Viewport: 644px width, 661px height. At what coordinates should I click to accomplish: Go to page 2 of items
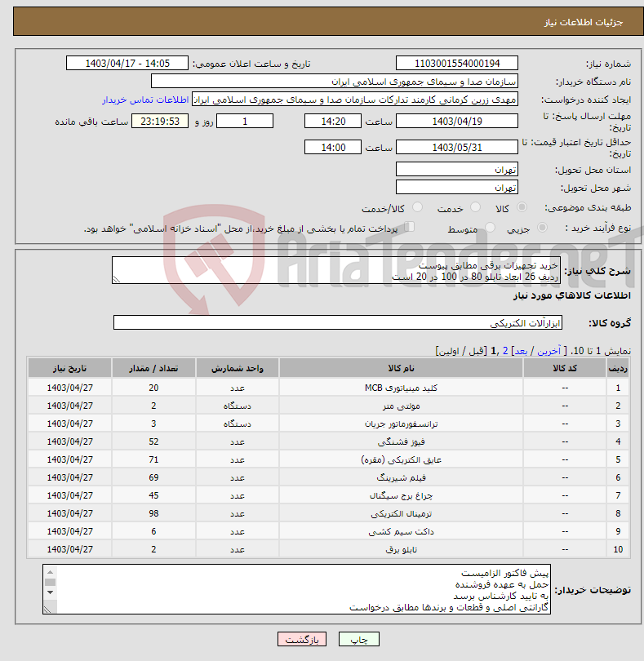click(x=505, y=351)
